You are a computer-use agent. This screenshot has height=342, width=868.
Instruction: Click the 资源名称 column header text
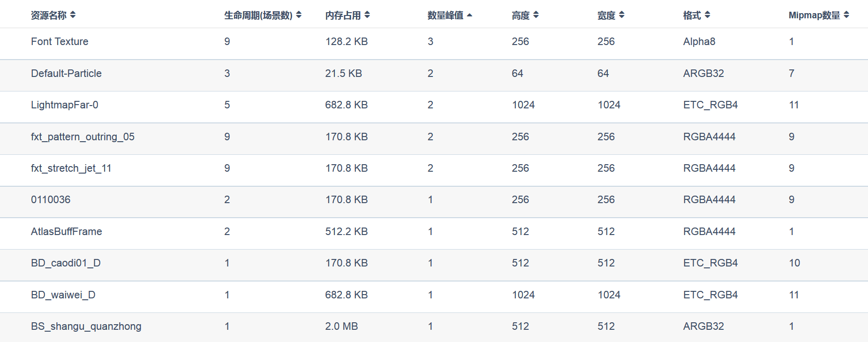(49, 15)
